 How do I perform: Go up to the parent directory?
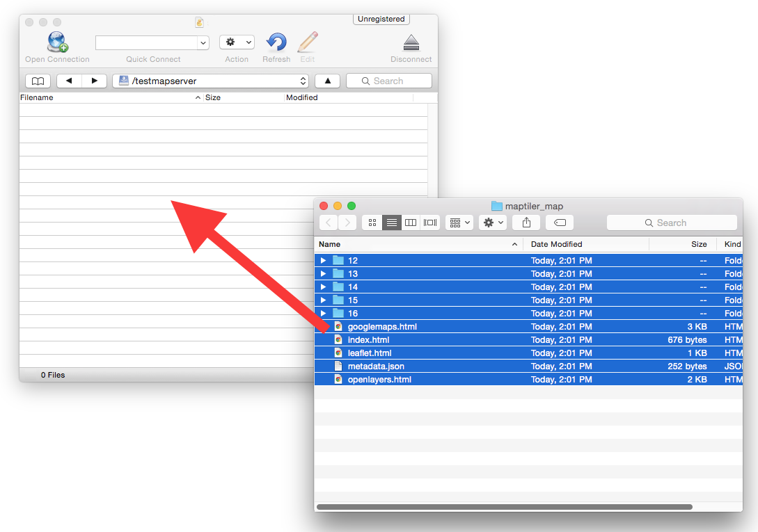[x=327, y=81]
